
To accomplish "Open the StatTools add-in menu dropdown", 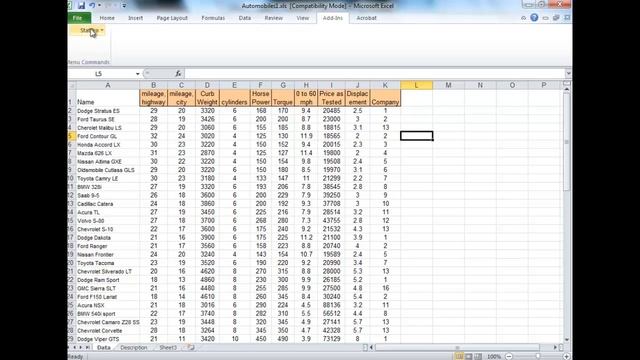I will [x=89, y=31].
